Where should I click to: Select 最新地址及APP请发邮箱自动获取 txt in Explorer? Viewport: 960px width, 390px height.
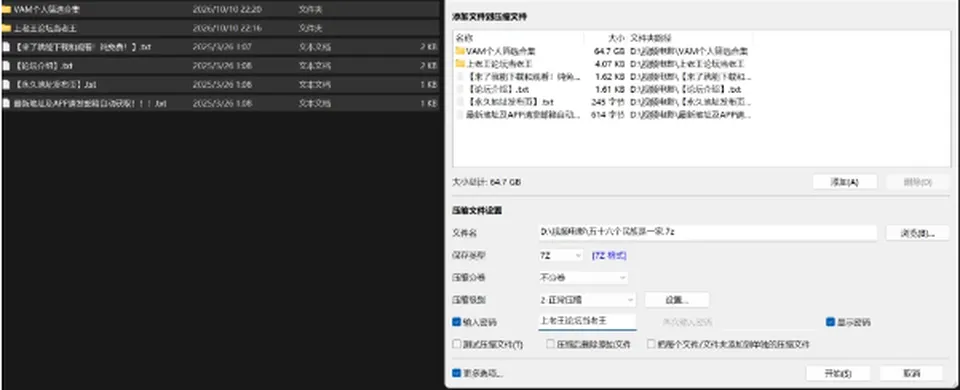[x=90, y=103]
